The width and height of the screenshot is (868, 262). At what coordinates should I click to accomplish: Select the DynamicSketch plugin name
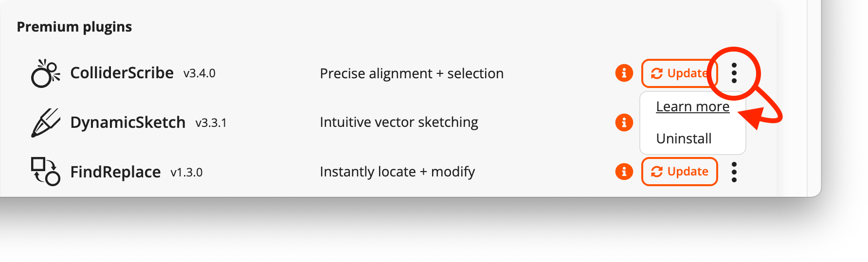coord(127,122)
